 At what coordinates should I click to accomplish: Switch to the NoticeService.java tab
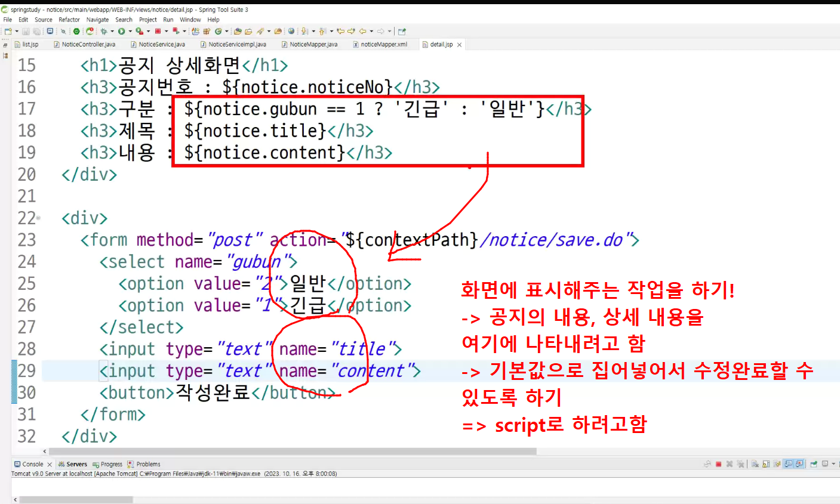click(158, 45)
